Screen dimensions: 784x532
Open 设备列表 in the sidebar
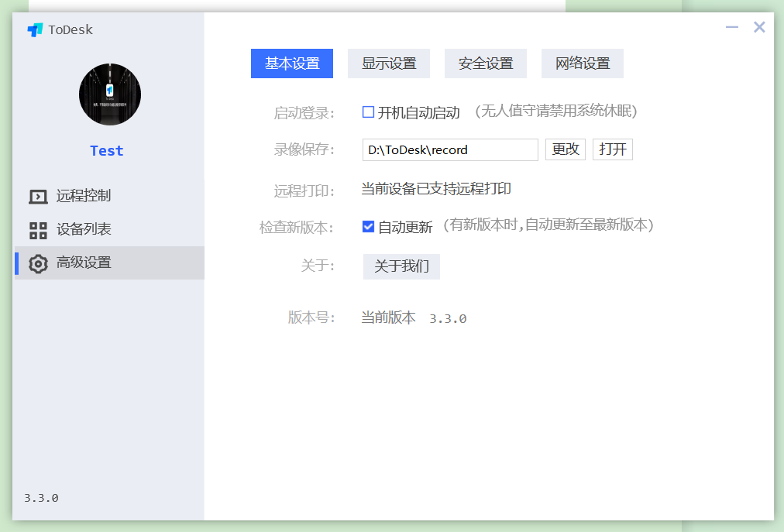(109, 229)
